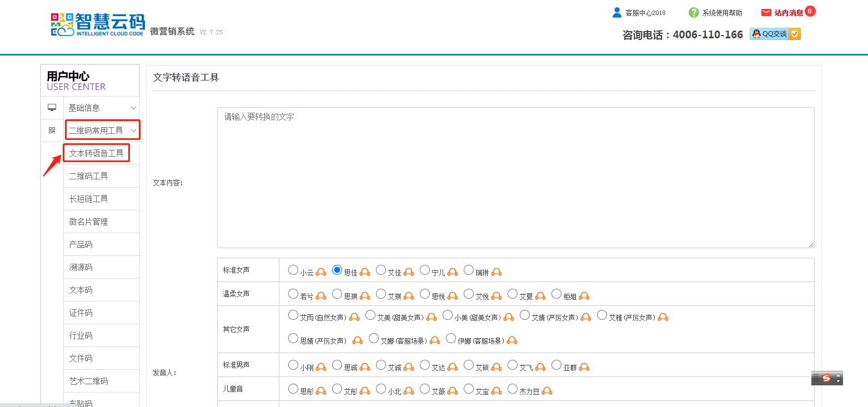This screenshot has width=868, height=407.
Task: Play voice preview for 小云
Action: 321,273
